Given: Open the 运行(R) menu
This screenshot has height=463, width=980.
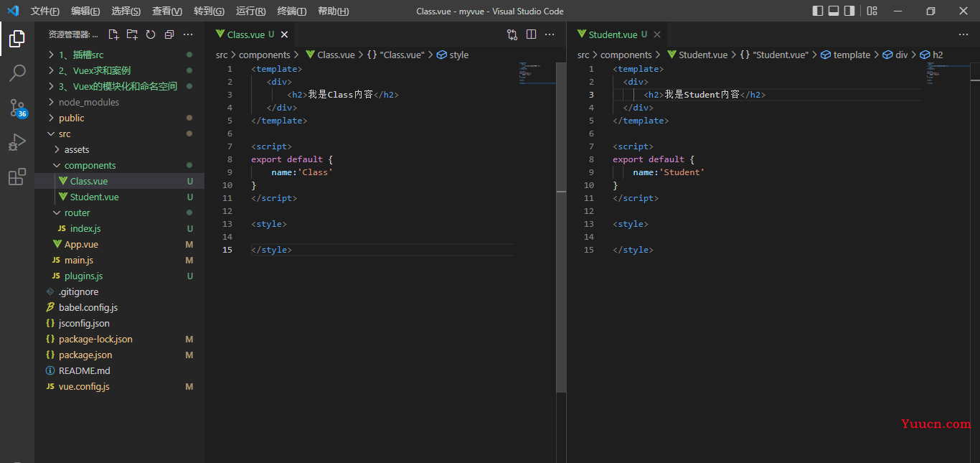Looking at the screenshot, I should click(250, 11).
